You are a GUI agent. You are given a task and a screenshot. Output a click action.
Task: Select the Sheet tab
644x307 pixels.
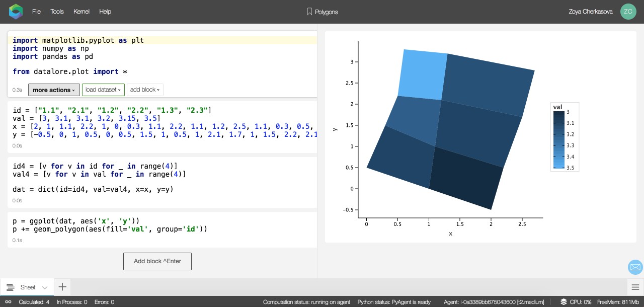(28, 287)
